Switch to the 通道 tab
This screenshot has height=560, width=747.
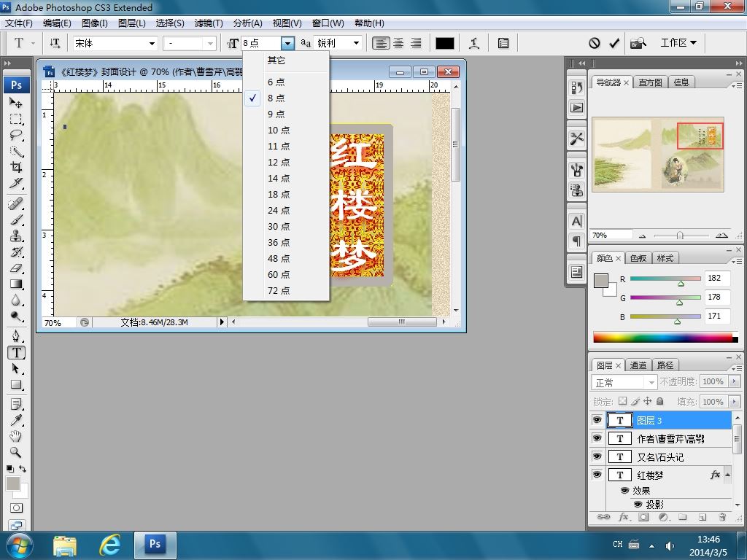tap(638, 365)
